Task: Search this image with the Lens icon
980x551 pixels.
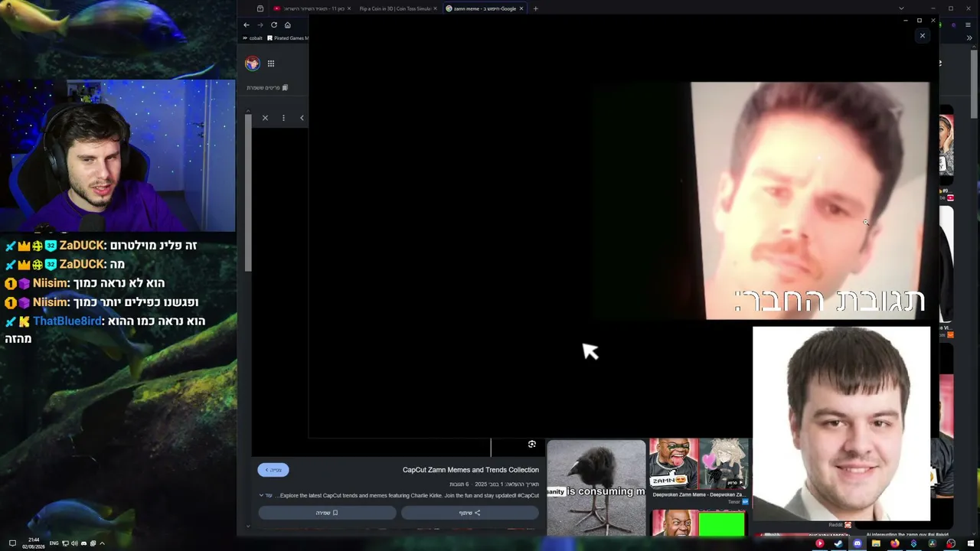Action: pyautogui.click(x=532, y=445)
